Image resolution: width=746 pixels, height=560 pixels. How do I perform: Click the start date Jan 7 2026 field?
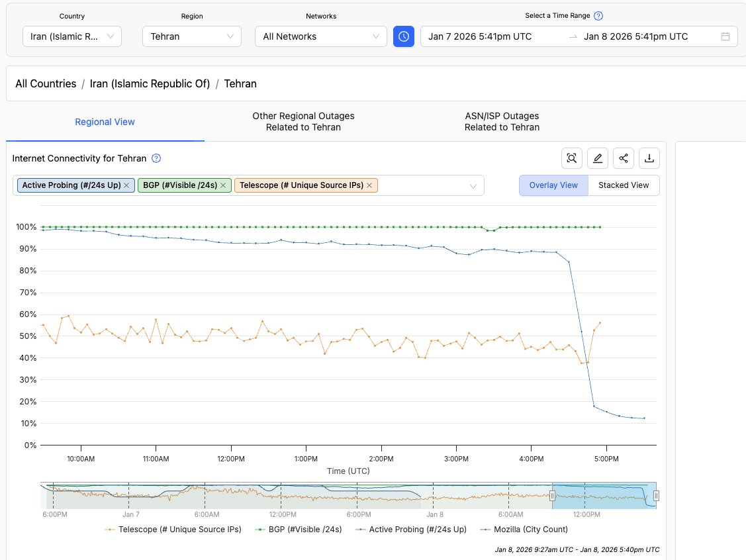click(x=480, y=36)
